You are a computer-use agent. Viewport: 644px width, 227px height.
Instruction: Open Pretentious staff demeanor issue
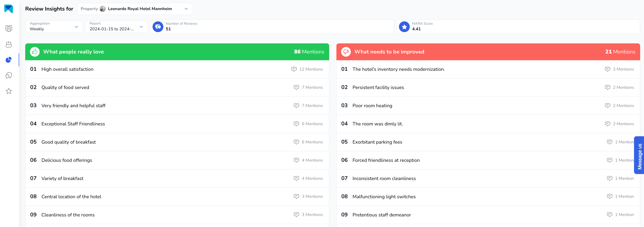coord(488,215)
